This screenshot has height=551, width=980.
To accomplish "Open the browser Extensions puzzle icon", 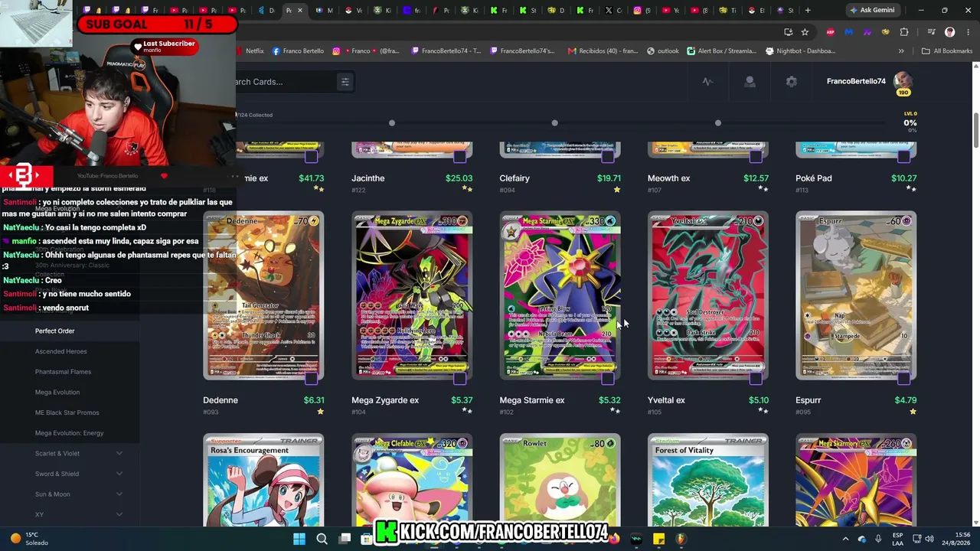I will click(x=904, y=32).
